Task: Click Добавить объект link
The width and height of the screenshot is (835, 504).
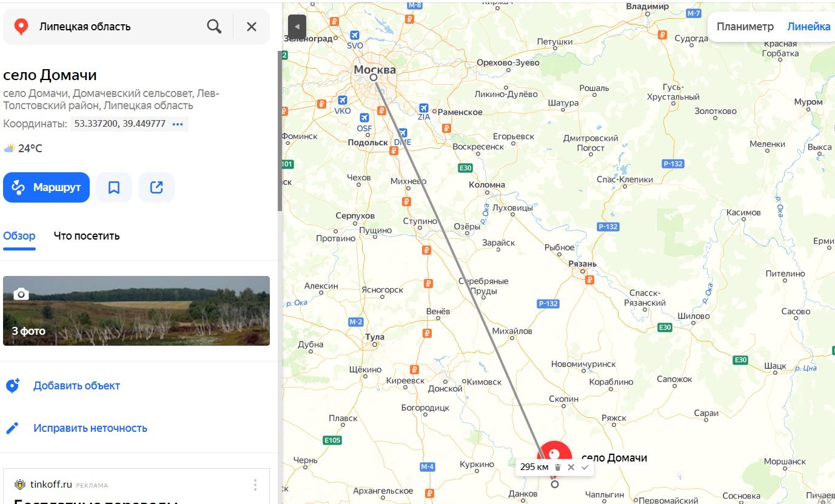Action: [76, 386]
